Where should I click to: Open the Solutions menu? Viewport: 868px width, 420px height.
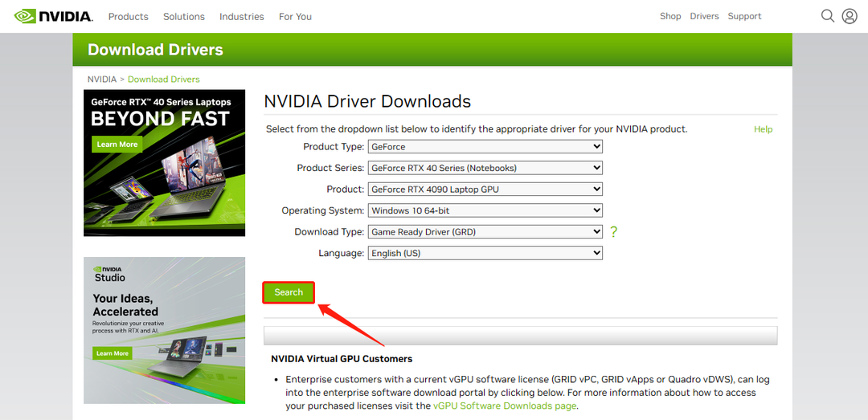pyautogui.click(x=184, y=16)
